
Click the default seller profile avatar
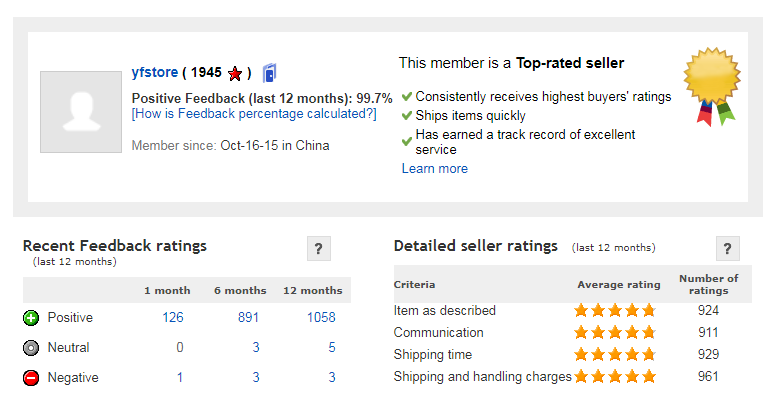(81, 112)
